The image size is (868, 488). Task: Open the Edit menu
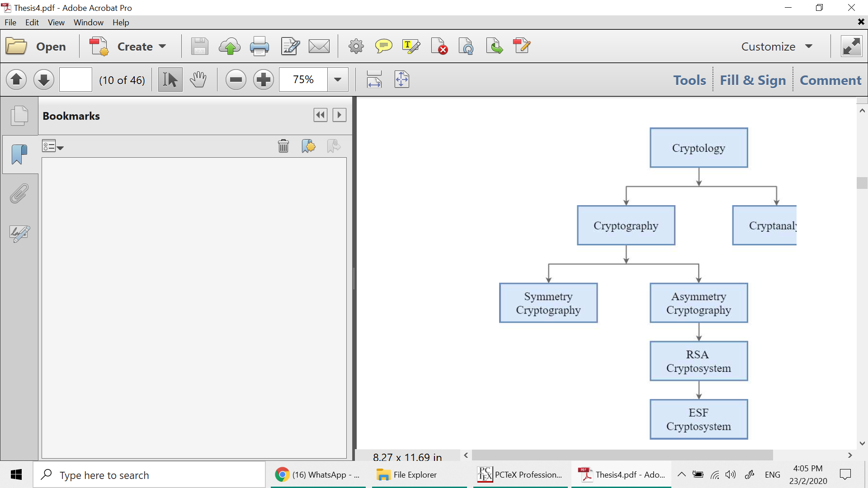32,22
